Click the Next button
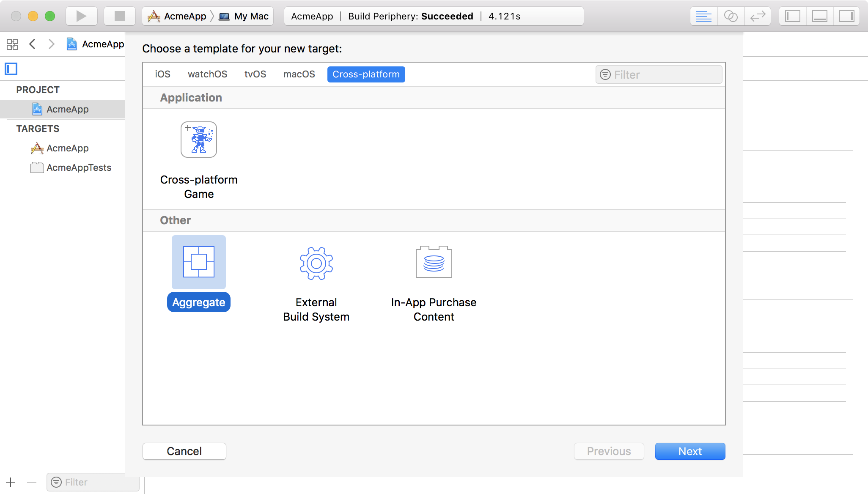This screenshot has height=494, width=868. click(690, 451)
